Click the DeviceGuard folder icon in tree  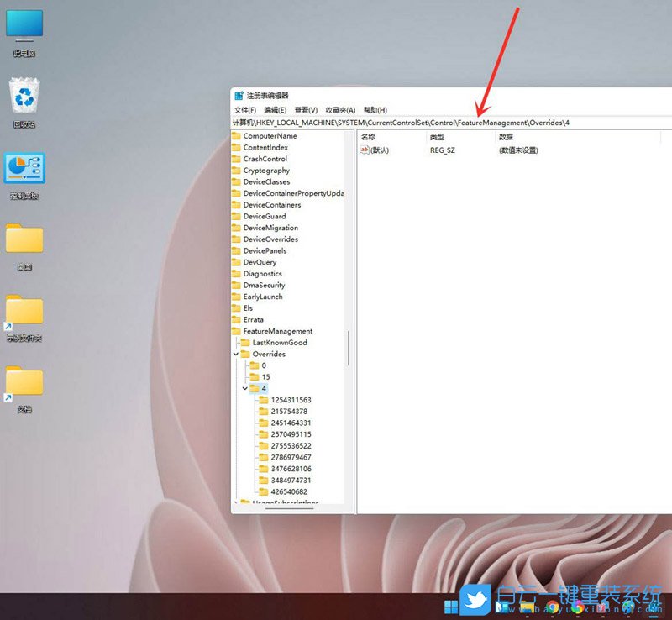pyautogui.click(x=236, y=217)
